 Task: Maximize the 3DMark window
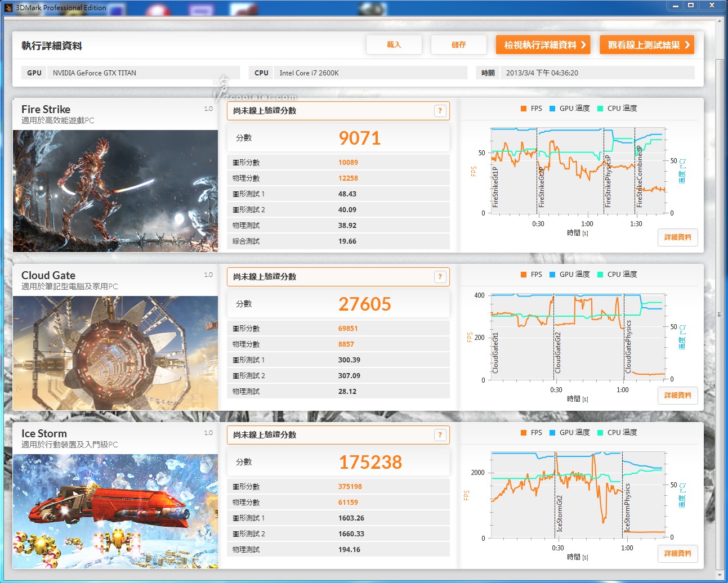[x=691, y=5]
